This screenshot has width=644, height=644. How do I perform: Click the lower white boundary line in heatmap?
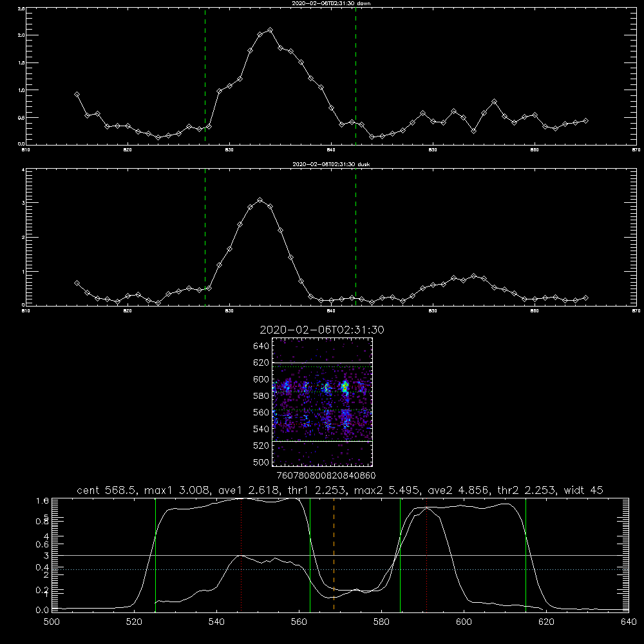point(322,441)
